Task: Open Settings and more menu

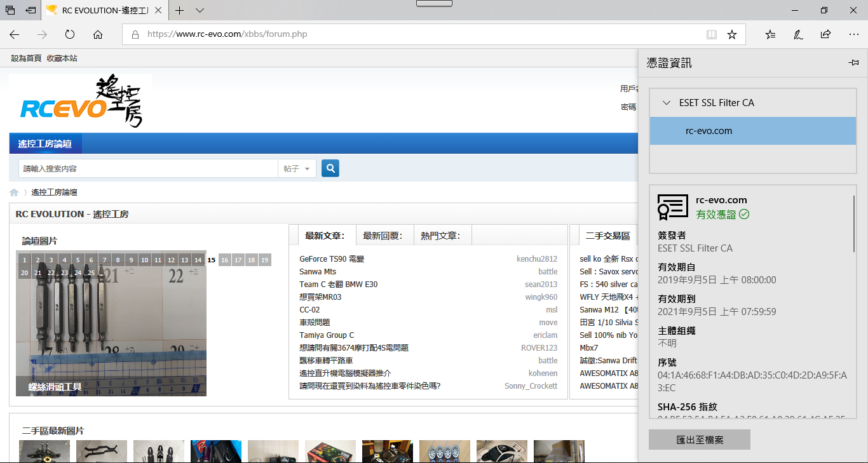Action: 853,34
